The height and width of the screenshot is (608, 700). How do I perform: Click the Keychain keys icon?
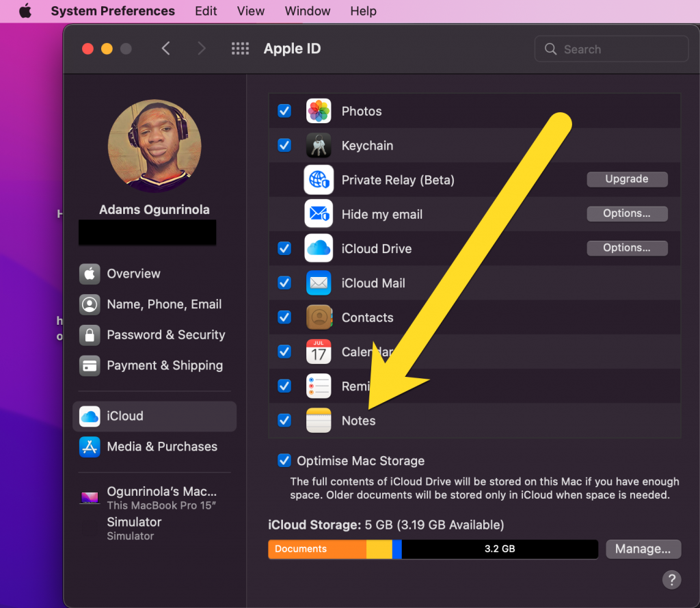point(319,145)
